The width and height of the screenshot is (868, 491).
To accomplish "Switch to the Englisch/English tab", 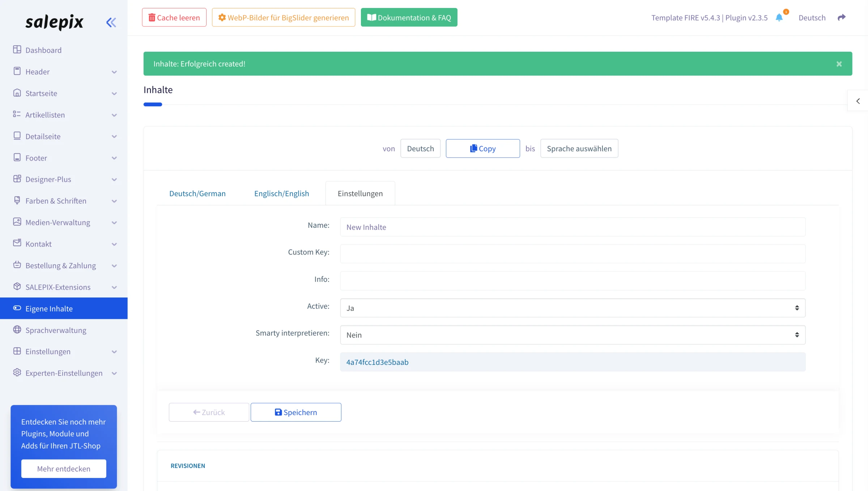I will tap(281, 193).
